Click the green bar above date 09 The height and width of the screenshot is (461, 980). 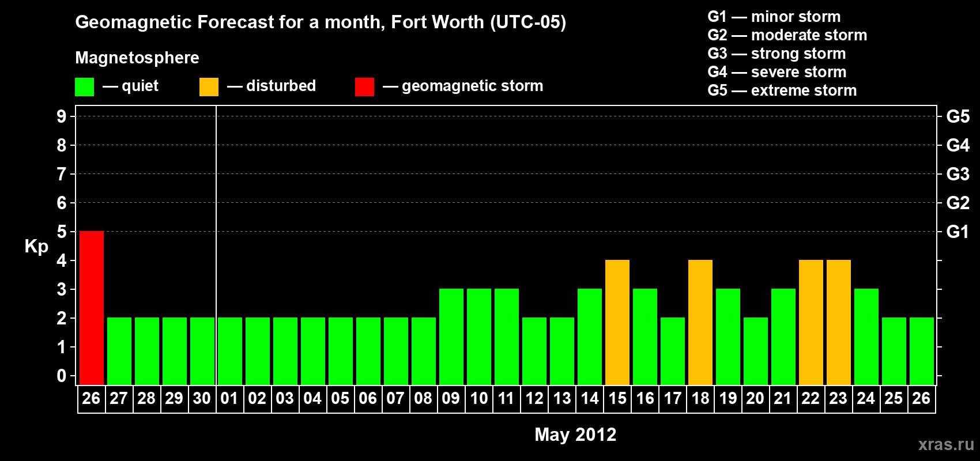click(451, 337)
